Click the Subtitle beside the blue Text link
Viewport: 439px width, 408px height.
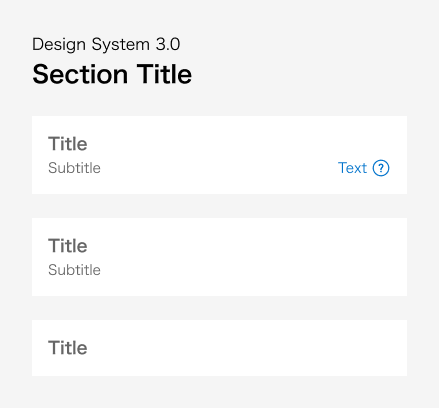click(x=74, y=168)
